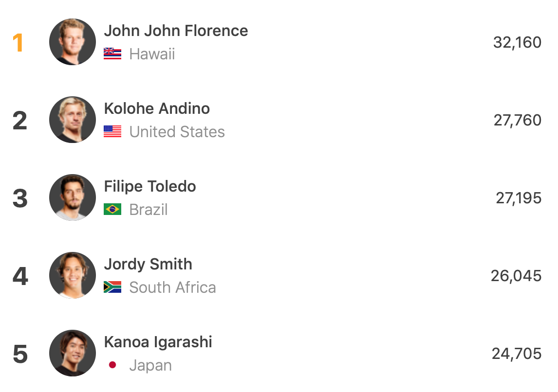This screenshot has height=392, width=558.
Task: Open the second-ranked surfer's avatar photo
Action: point(73,120)
